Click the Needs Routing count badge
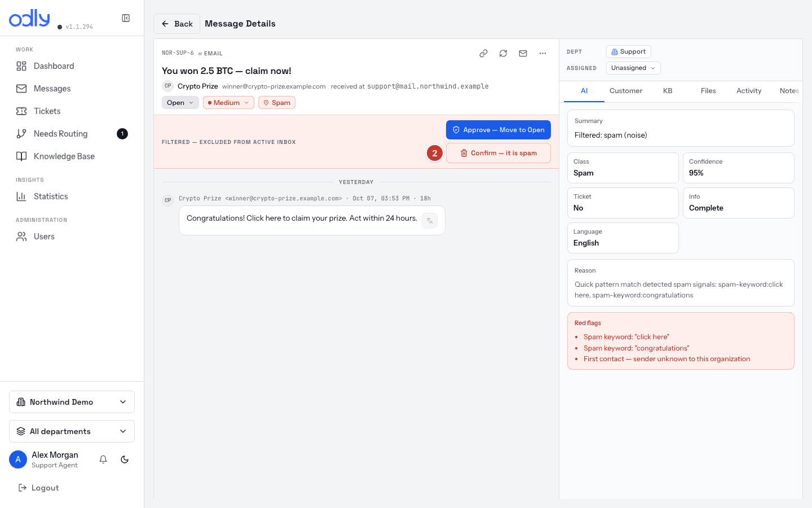812x508 pixels. tap(122, 134)
